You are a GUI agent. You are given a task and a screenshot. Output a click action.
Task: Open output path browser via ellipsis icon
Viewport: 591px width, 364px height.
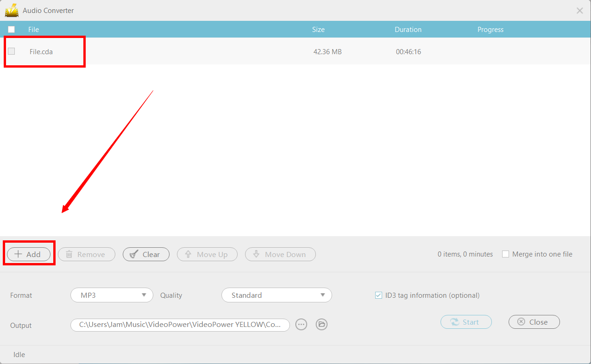point(301,324)
